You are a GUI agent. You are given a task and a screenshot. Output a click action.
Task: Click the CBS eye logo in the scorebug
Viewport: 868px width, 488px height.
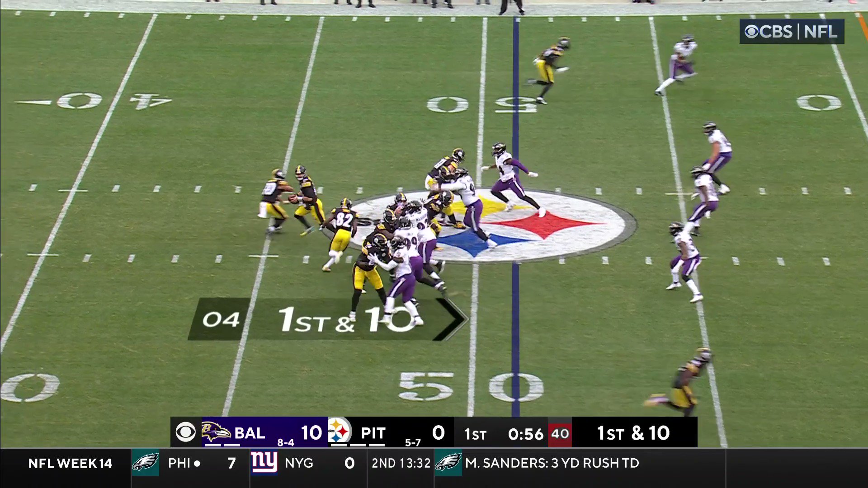pyautogui.click(x=185, y=432)
